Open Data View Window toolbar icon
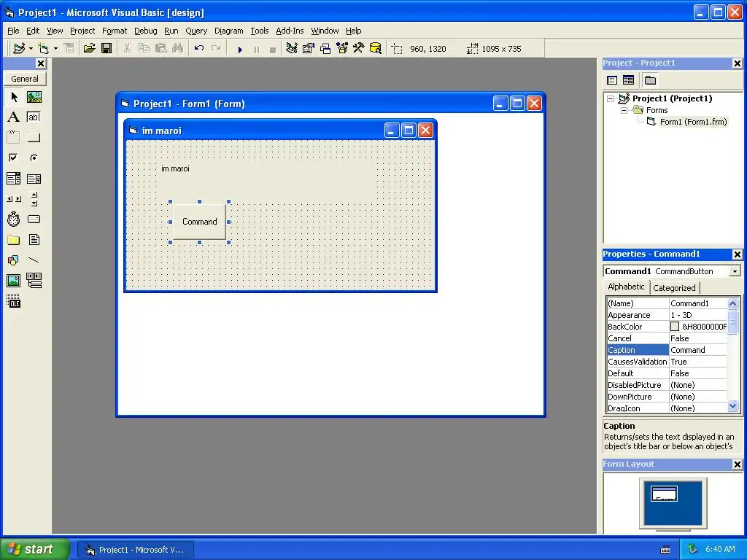The width and height of the screenshot is (747, 560). coord(376,49)
